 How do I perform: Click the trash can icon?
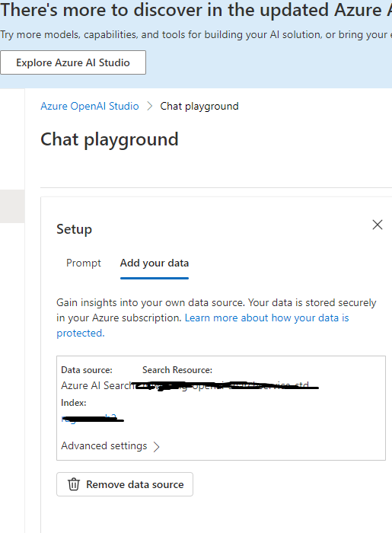click(x=74, y=484)
